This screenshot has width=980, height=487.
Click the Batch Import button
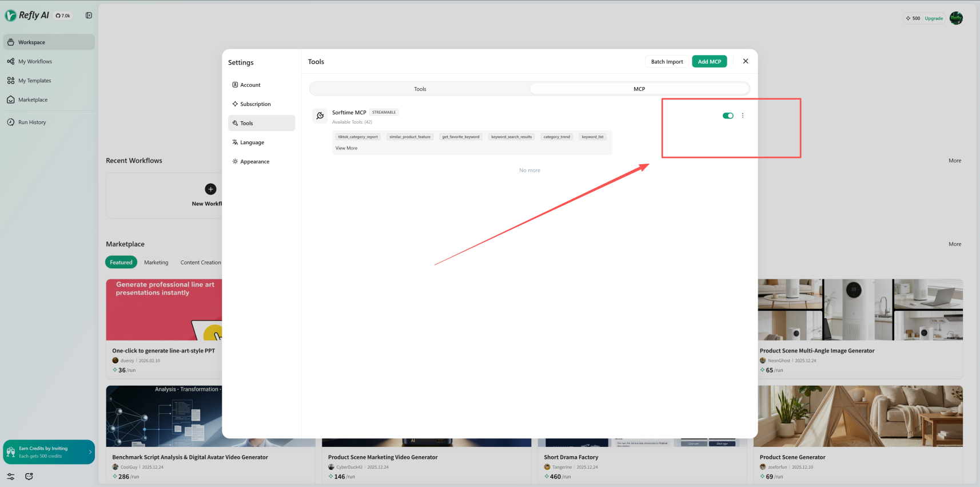(x=667, y=62)
